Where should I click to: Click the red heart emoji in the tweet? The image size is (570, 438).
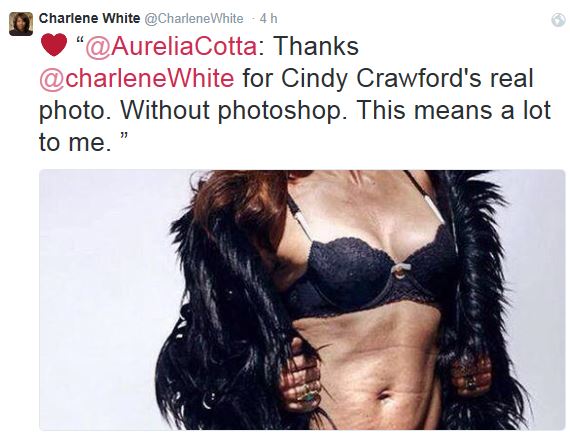[x=54, y=45]
